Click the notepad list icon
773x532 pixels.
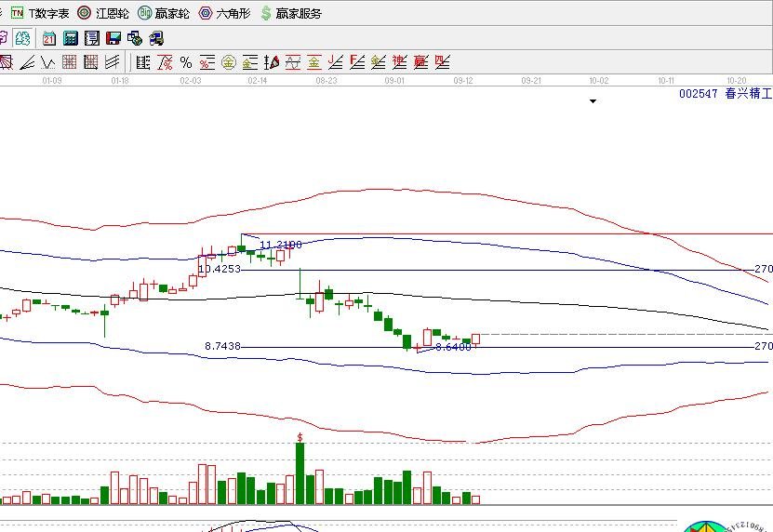pyautogui.click(x=92, y=38)
